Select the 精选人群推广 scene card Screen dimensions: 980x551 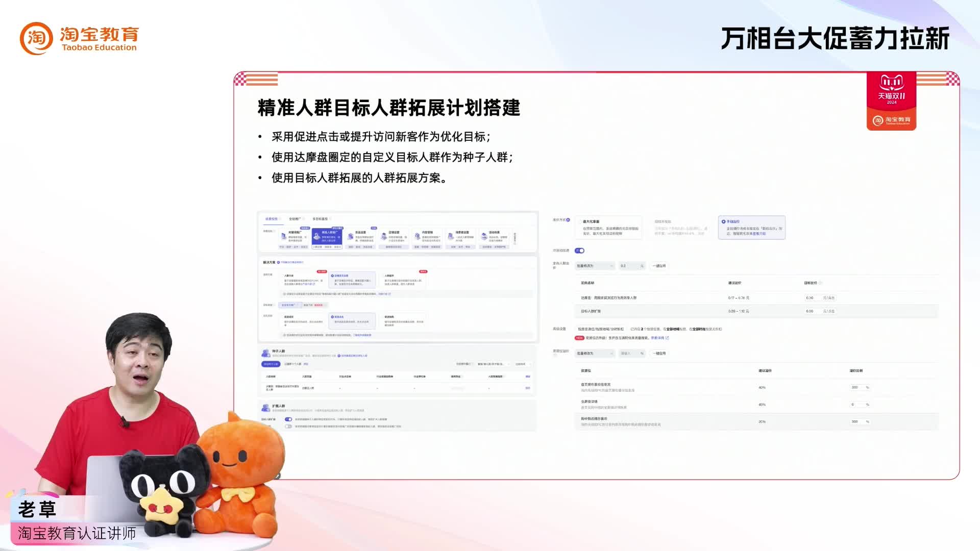(327, 236)
